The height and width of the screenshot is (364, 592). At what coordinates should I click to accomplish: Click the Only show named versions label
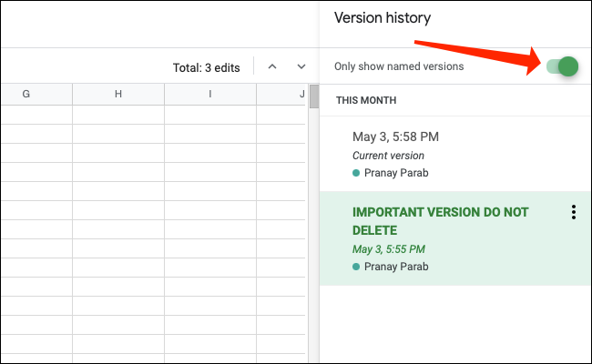pos(399,66)
